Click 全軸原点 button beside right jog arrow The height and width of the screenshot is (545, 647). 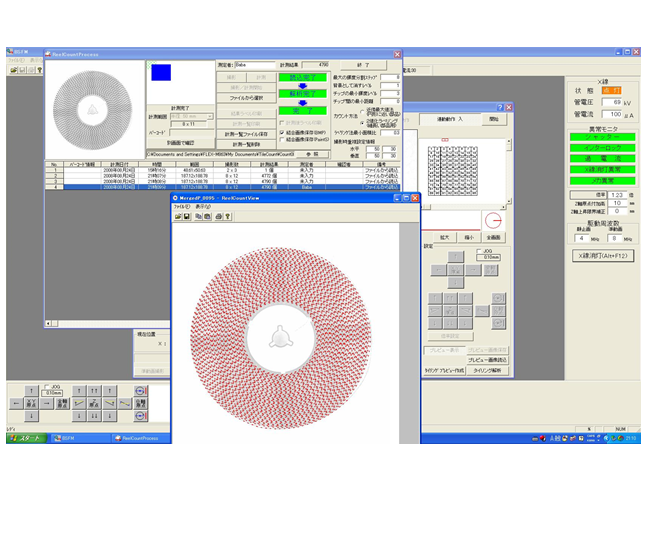tap(62, 403)
